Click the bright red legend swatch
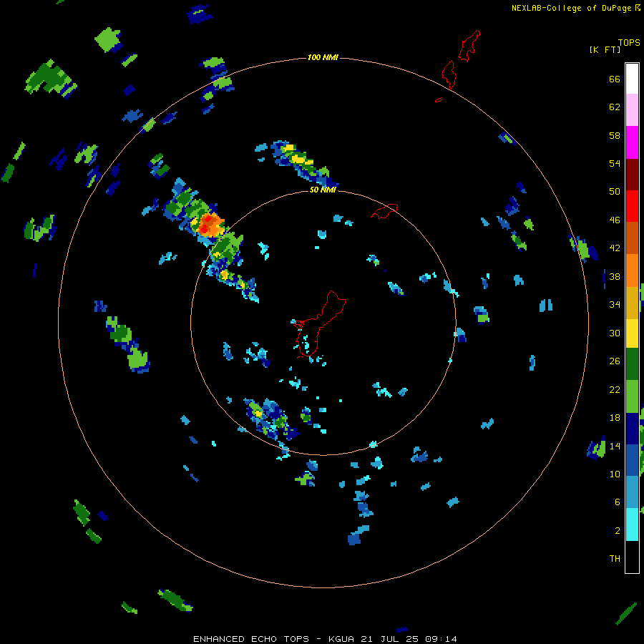The height and width of the screenshot is (644, 644). pos(632,206)
